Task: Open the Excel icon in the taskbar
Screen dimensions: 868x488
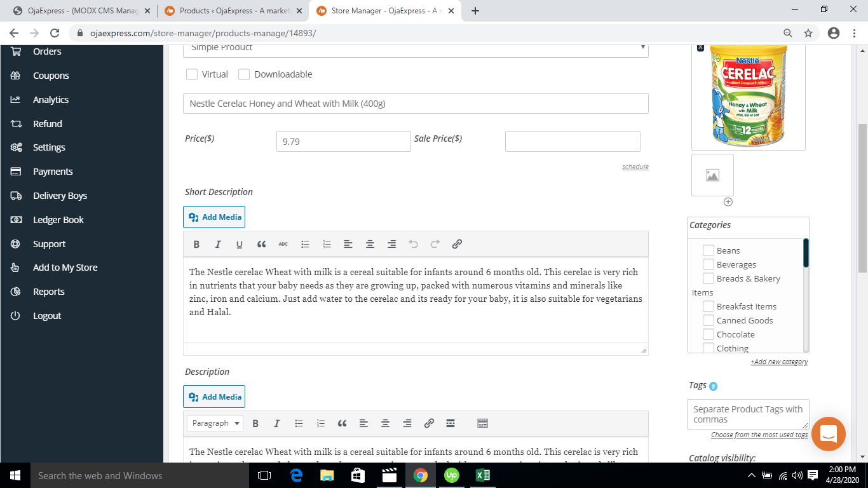Action: 483,475
